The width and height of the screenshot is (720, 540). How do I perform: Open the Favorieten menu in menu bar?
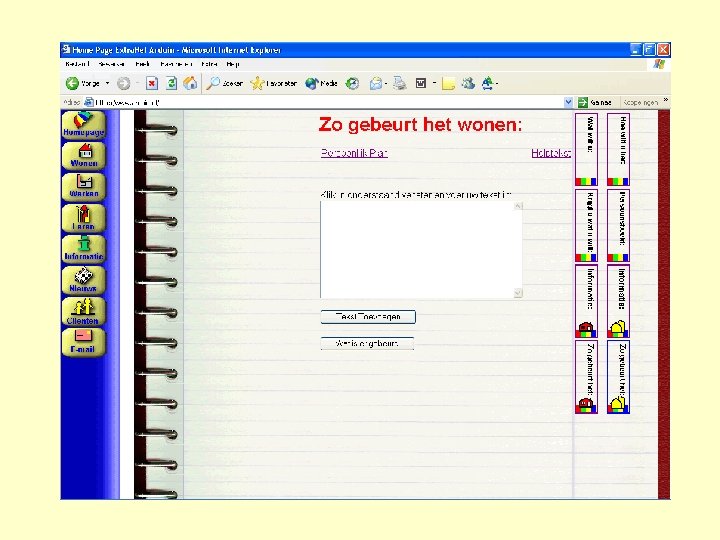[x=176, y=64]
